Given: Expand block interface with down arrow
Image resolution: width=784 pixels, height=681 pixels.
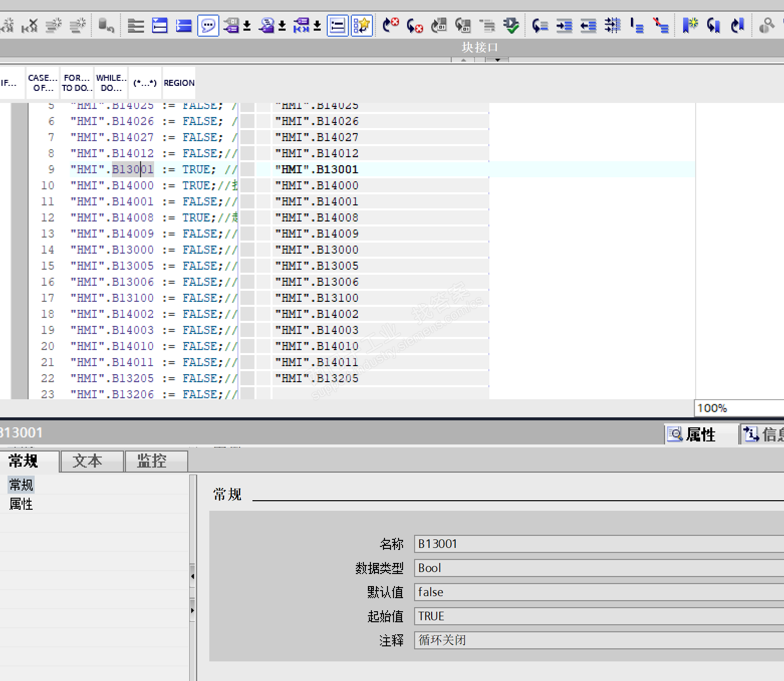Looking at the screenshot, I should [497, 60].
